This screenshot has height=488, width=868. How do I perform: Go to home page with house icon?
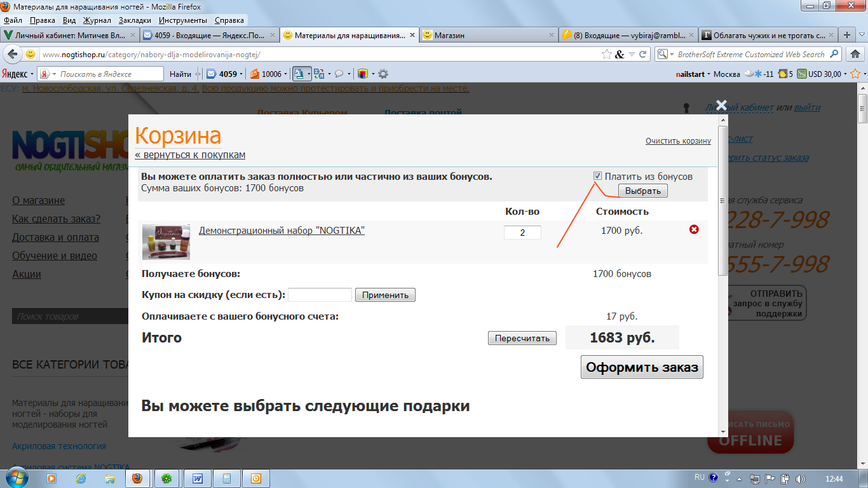tap(855, 55)
